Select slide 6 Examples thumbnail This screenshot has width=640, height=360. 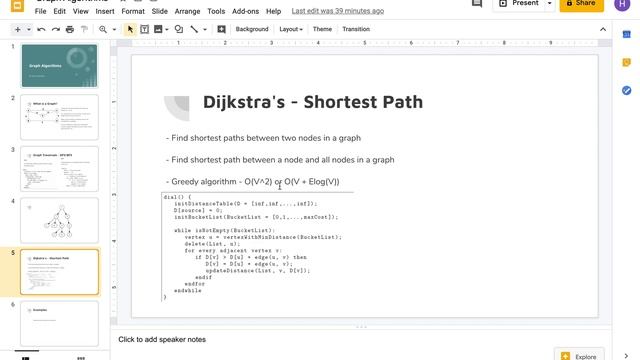pos(60,324)
